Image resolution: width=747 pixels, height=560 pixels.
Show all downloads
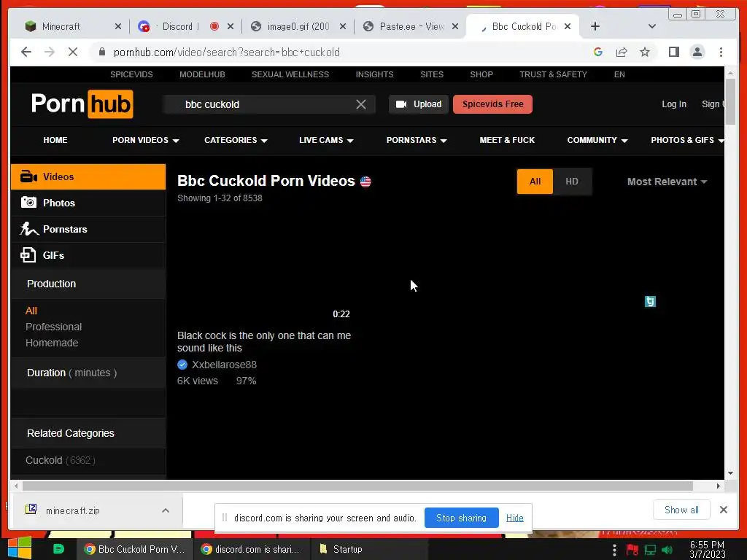click(681, 510)
